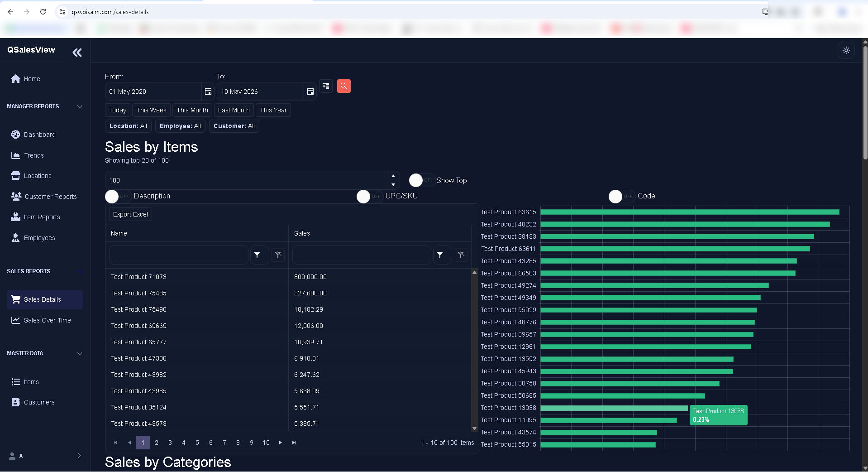Go to first page of items table
Viewport: 868px width, 472px height.
click(116, 443)
